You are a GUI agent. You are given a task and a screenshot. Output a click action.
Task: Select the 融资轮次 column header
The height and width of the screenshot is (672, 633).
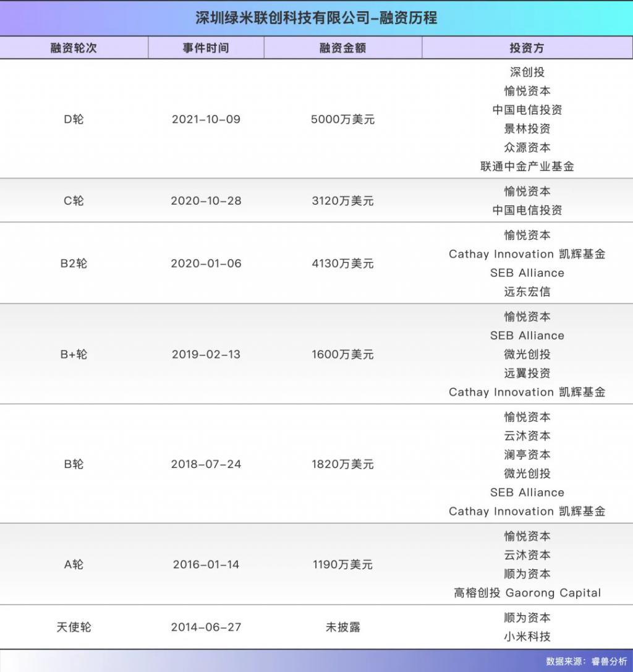[x=74, y=48]
